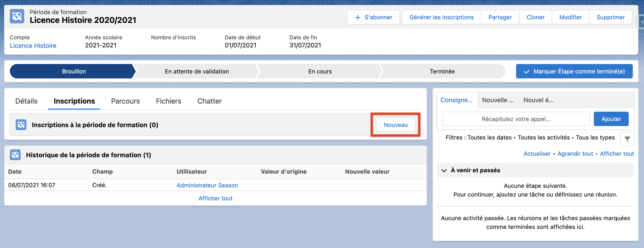The width and height of the screenshot is (644, 248).
Task: Click the Période de formation header icon
Action: click(x=17, y=16)
